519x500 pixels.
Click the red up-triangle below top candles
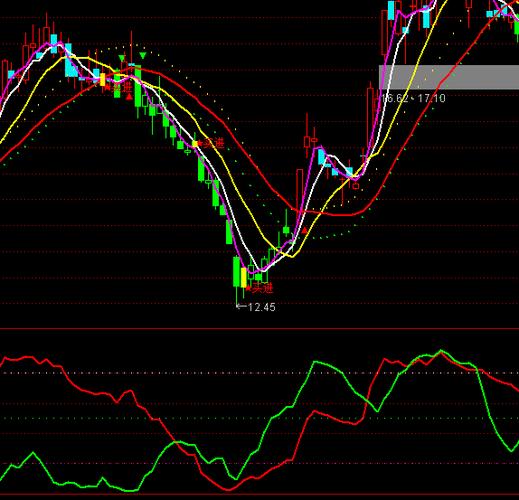tap(129, 97)
